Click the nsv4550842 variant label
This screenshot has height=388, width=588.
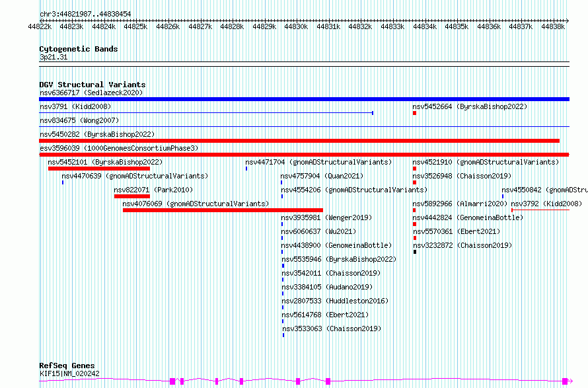(545, 190)
